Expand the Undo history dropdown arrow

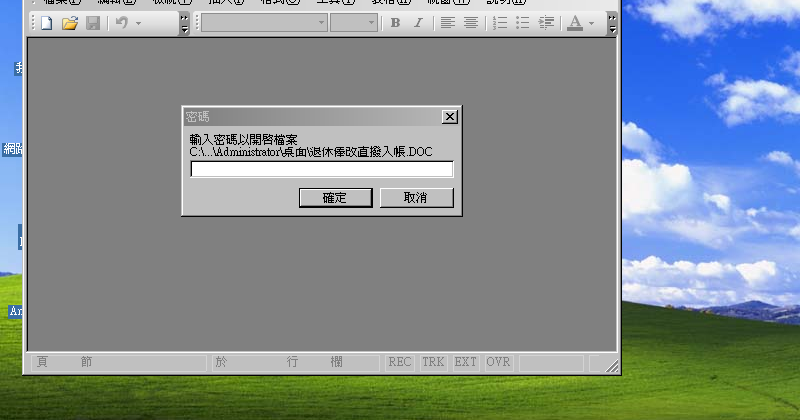[x=138, y=23]
